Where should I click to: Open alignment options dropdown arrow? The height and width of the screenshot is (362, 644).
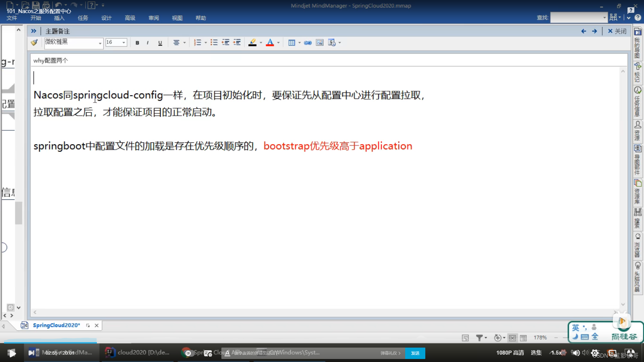[184, 43]
